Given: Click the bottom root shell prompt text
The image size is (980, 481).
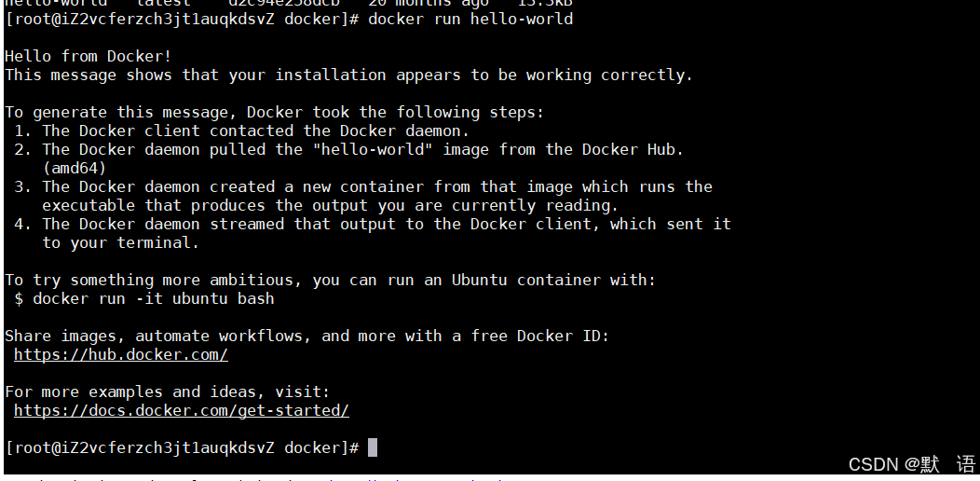Looking at the screenshot, I should 182,448.
